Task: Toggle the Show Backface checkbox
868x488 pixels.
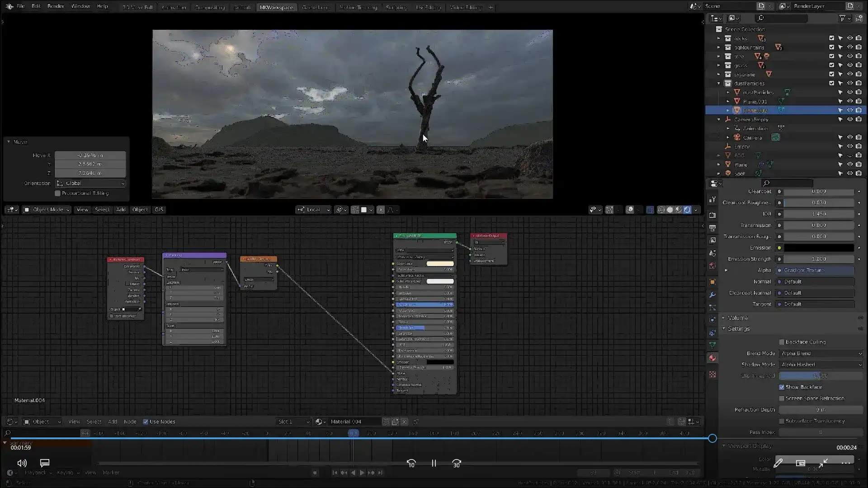Action: tap(782, 387)
